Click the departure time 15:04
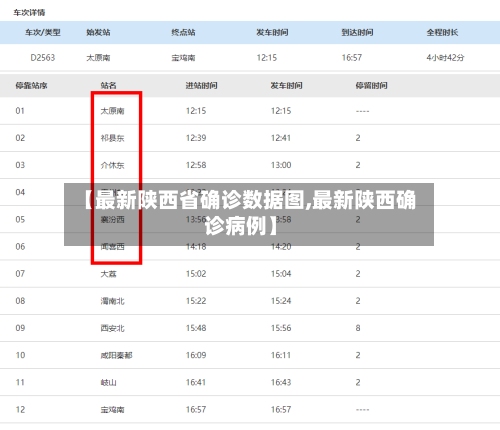The height and width of the screenshot is (430, 500). 281,274
